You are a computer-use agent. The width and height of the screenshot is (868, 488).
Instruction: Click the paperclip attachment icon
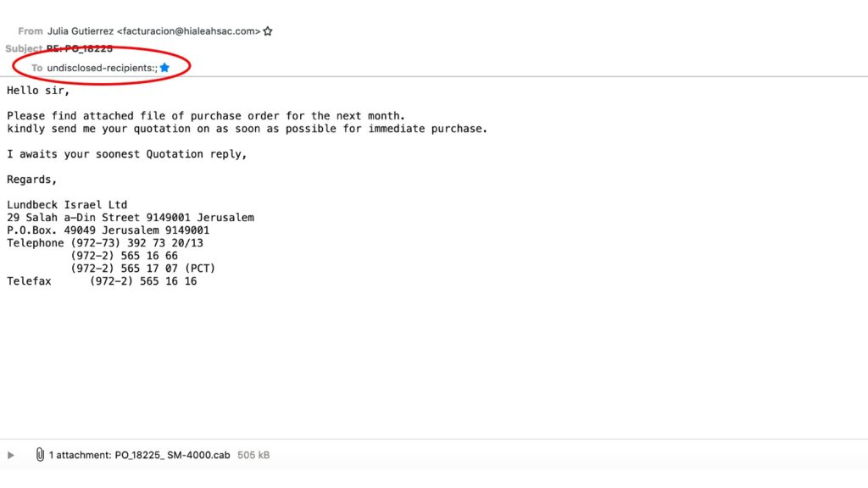(x=40, y=454)
